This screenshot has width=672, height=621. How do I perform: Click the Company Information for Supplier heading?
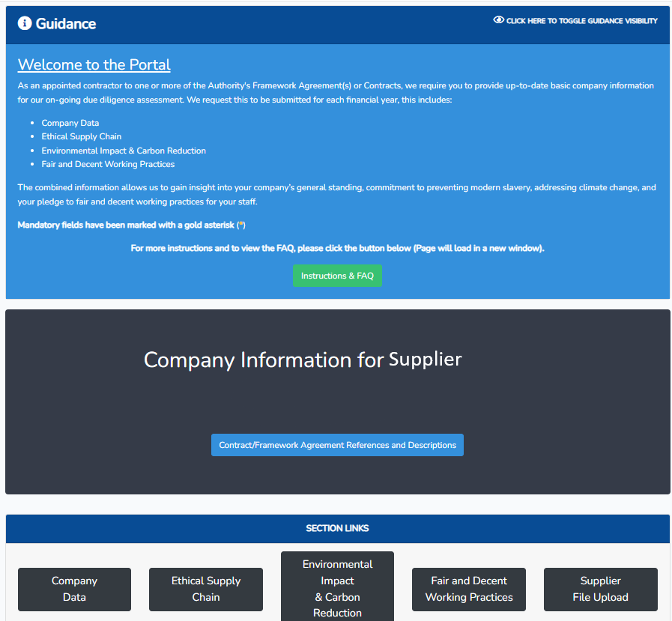click(x=303, y=360)
